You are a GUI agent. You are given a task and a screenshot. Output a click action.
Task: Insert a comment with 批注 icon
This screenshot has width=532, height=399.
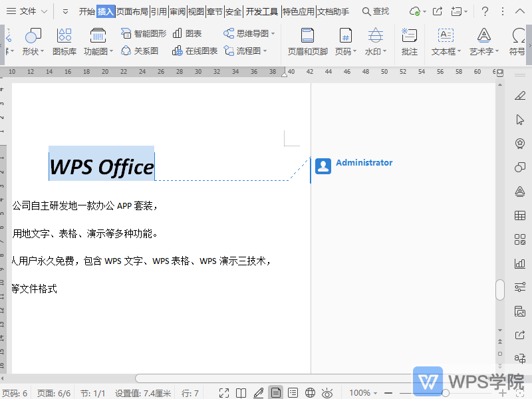coord(410,41)
